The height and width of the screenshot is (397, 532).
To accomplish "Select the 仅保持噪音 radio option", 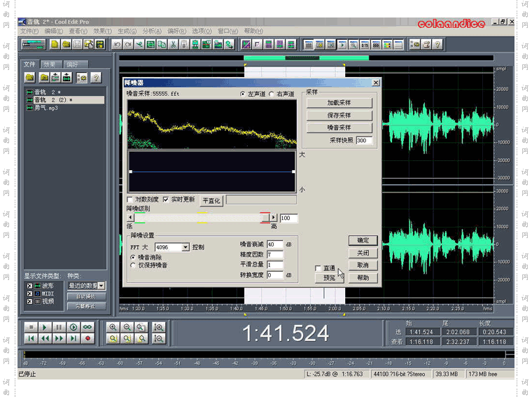I will point(133,265).
